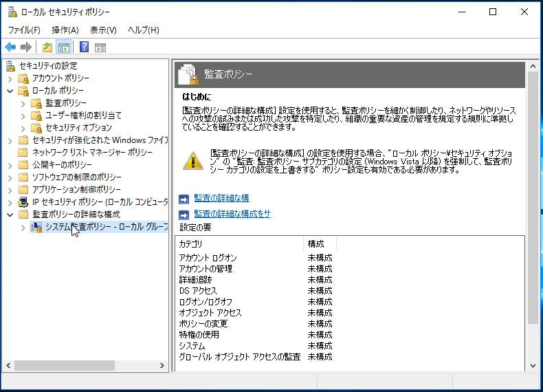The width and height of the screenshot is (543, 392).
Task: Open Help with the question mark icon
Action: click(84, 47)
